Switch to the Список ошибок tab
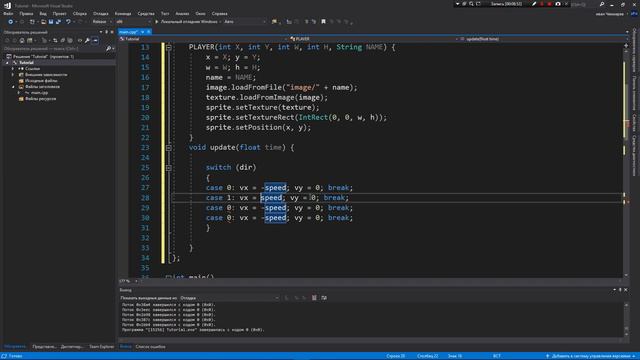Screen dimensions: 640x360 pyautogui.click(x=150, y=347)
